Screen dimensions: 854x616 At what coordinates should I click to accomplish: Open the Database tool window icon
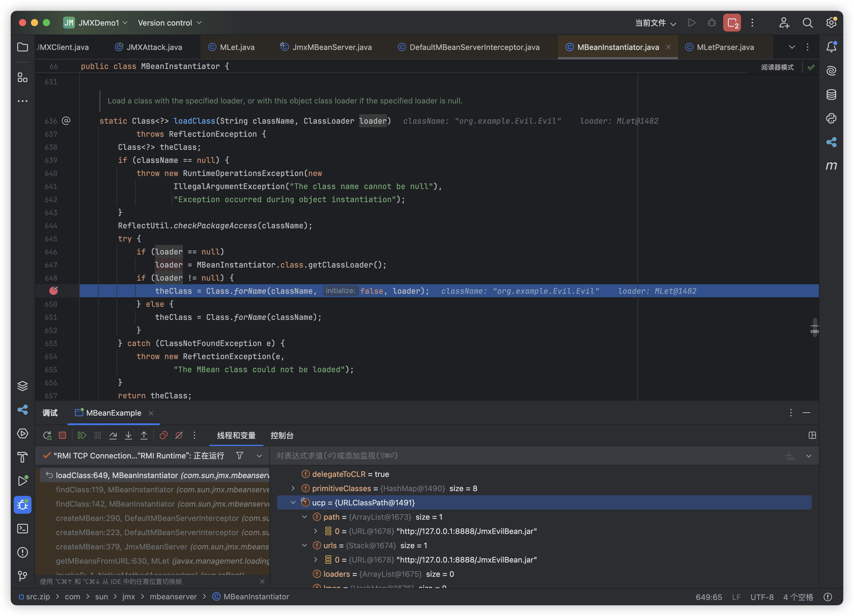coord(831,95)
